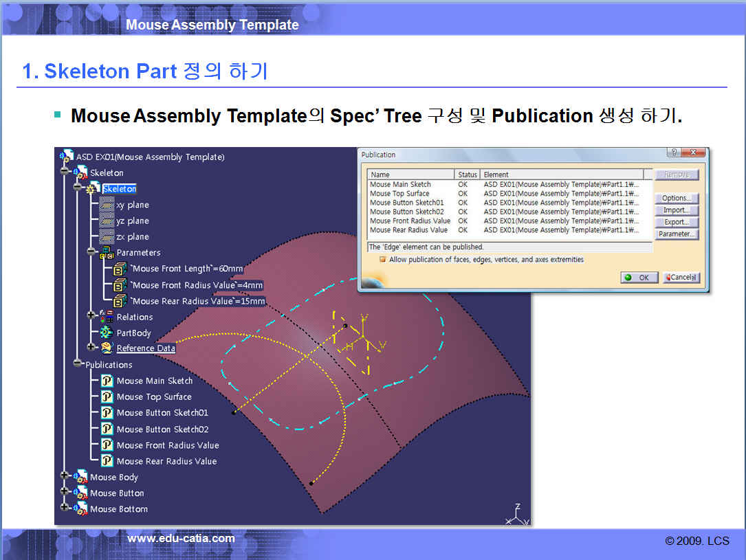Click publication icon for Mouse Front Radius Value
Viewport: 746px width, 560px height.
pos(107,445)
